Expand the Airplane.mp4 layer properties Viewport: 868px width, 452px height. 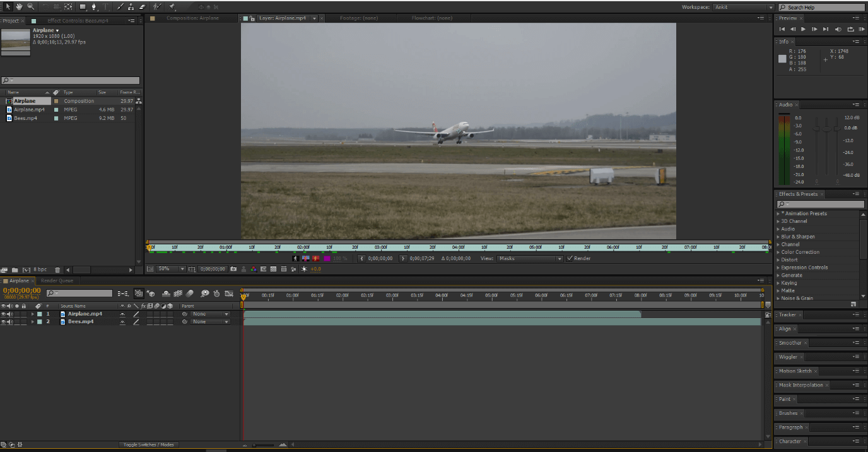click(33, 314)
